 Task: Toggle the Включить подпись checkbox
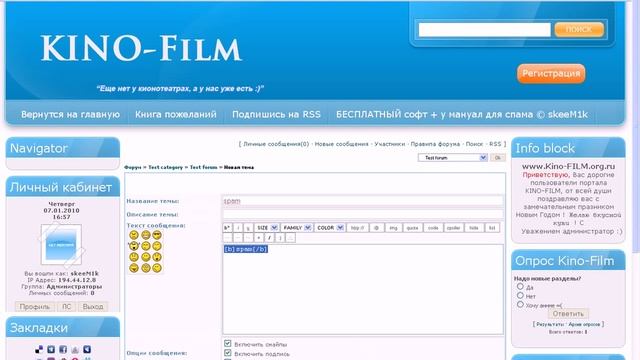click(228, 353)
